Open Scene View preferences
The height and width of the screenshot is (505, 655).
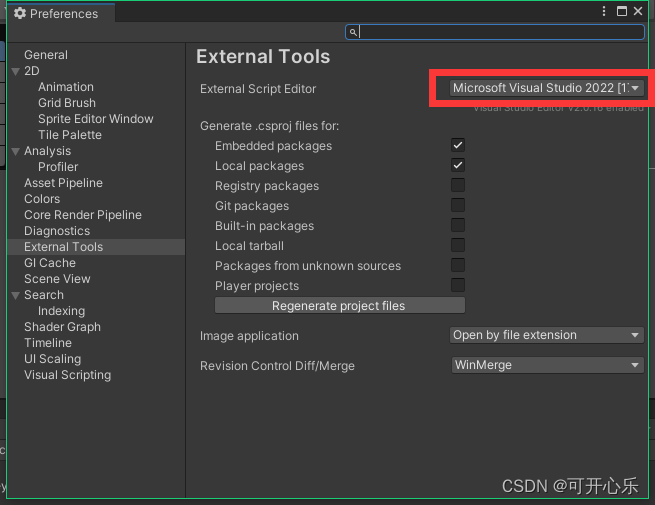pyautogui.click(x=57, y=279)
